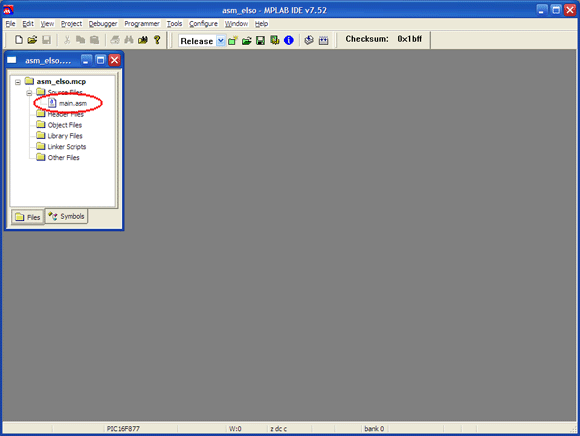Select the Library Files folder

tap(65, 136)
